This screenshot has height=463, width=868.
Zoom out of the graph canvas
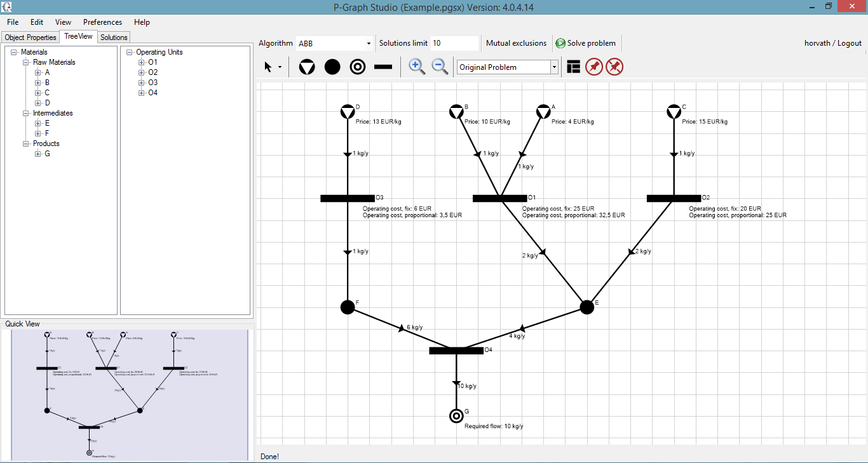coord(440,67)
